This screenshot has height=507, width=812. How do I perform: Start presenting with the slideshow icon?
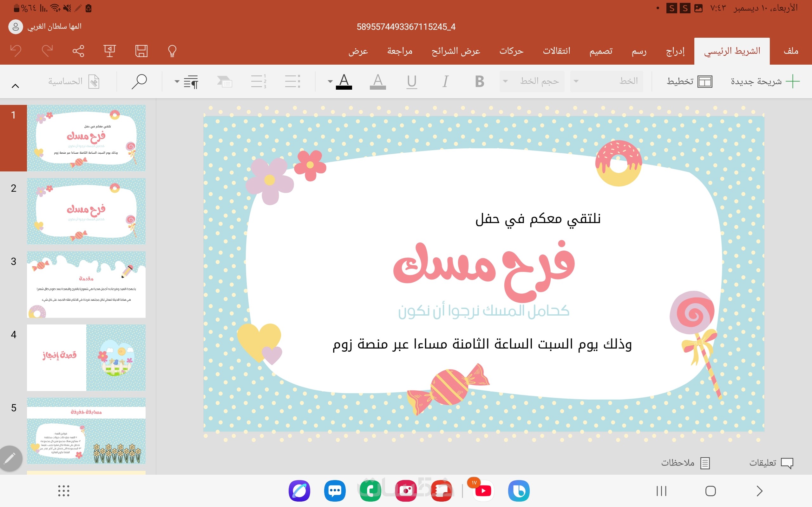point(109,51)
